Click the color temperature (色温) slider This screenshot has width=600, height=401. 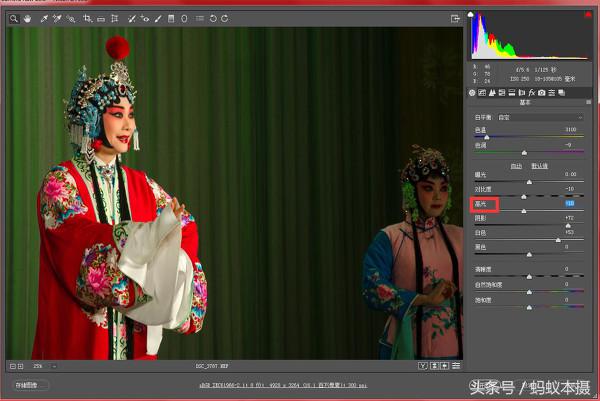click(529, 137)
